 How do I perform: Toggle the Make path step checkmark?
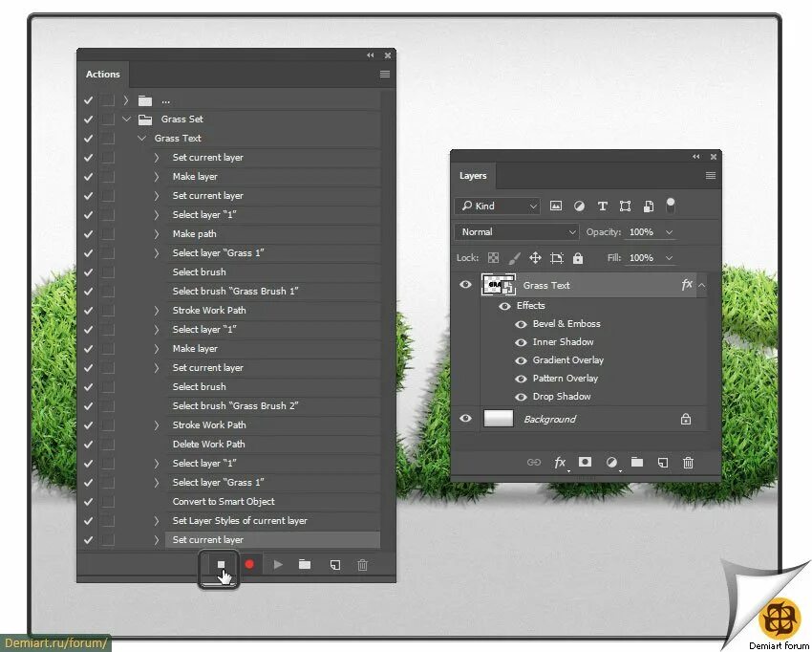[88, 234]
